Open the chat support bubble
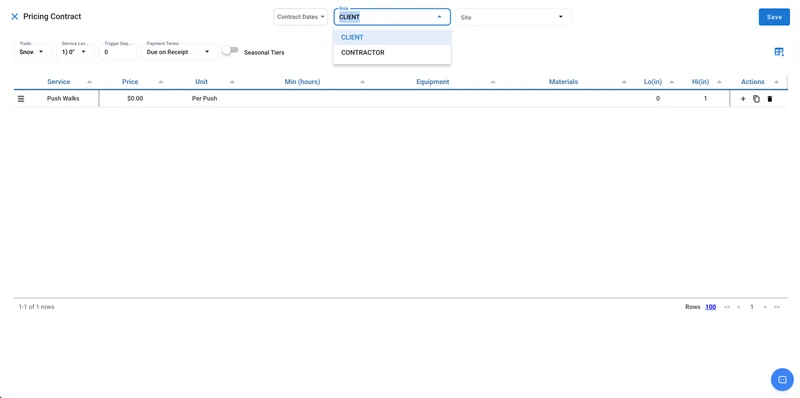800x398 pixels. click(x=782, y=379)
